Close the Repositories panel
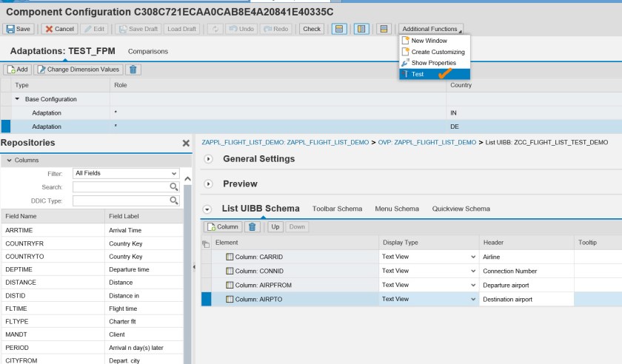 pos(186,143)
